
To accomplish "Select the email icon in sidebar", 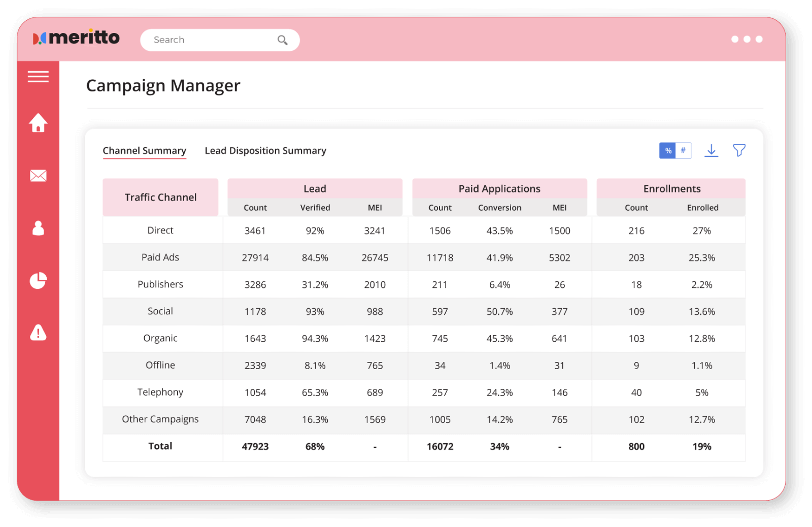I will (x=38, y=175).
